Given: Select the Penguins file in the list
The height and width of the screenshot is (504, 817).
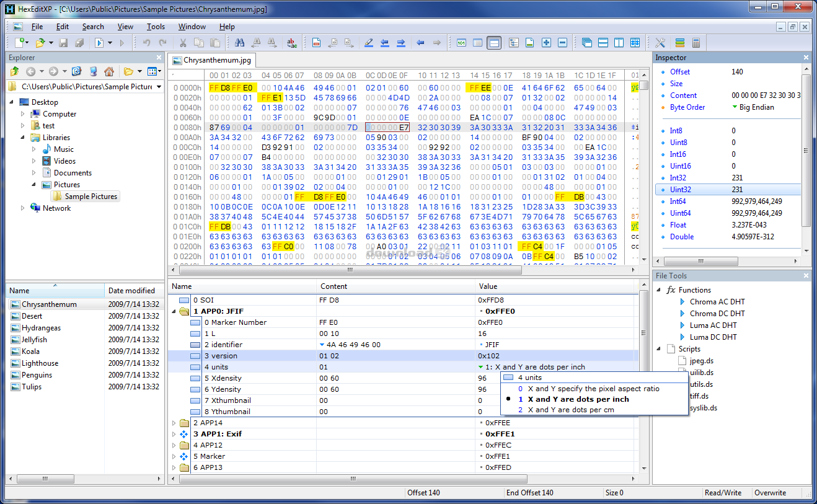Looking at the screenshot, I should tap(37, 375).
